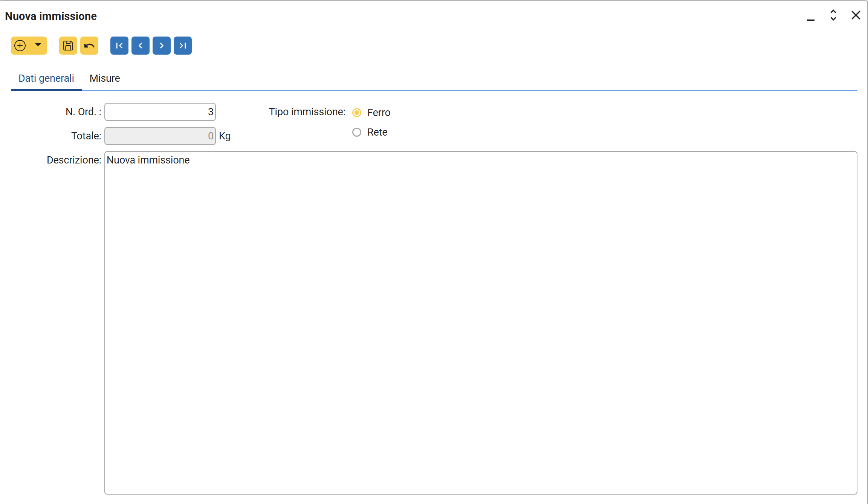Expand window using up-down chevrons icon
Screen dimensions: 868x504
[833, 15]
